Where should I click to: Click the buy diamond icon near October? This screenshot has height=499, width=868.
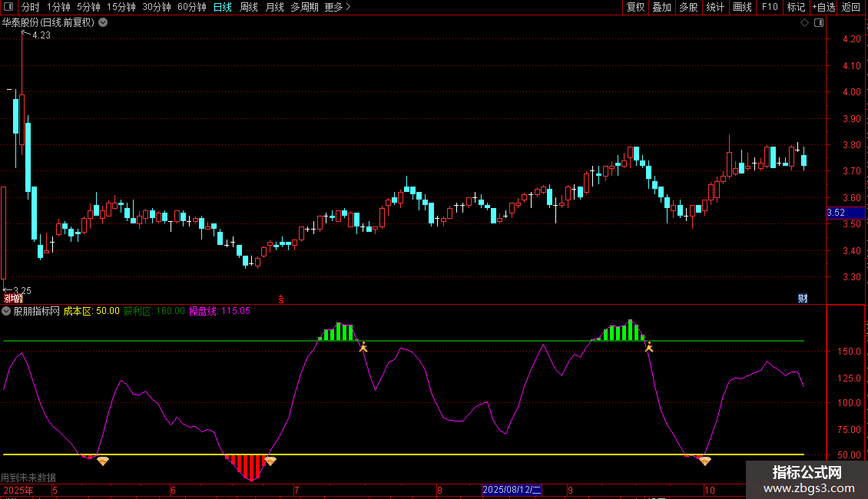pyautogui.click(x=704, y=461)
